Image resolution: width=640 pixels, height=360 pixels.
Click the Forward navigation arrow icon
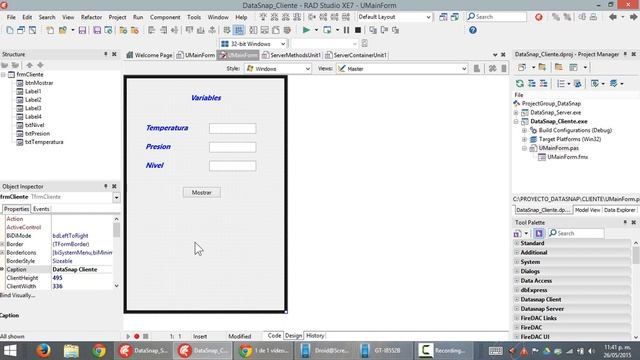[x=633, y=17]
